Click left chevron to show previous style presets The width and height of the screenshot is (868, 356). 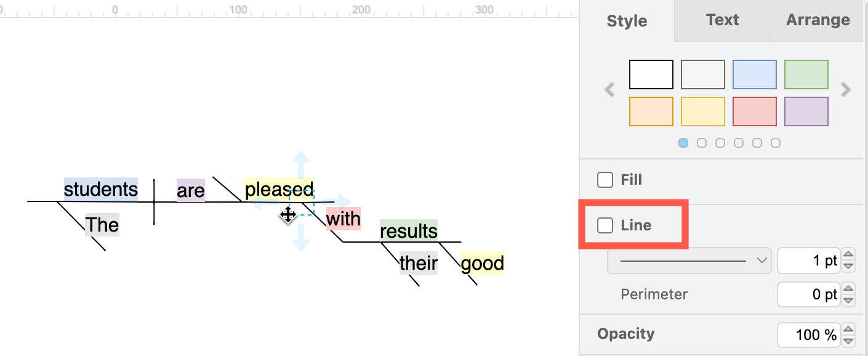(x=609, y=90)
